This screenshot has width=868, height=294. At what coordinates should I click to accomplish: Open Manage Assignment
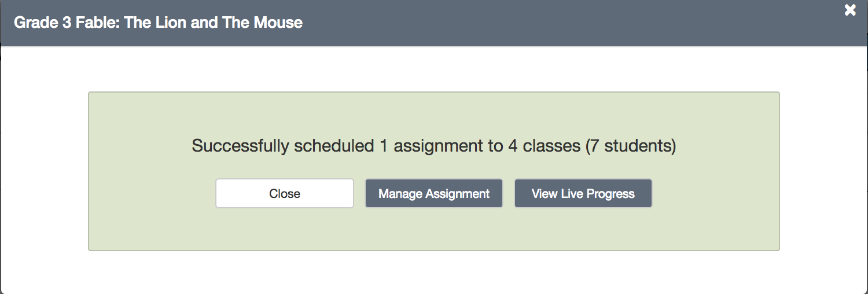434,194
